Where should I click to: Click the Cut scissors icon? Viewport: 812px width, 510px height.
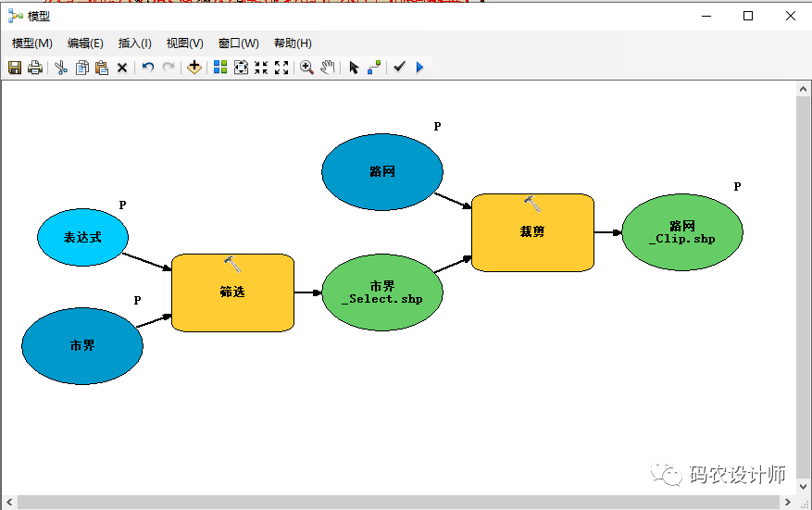pos(61,68)
